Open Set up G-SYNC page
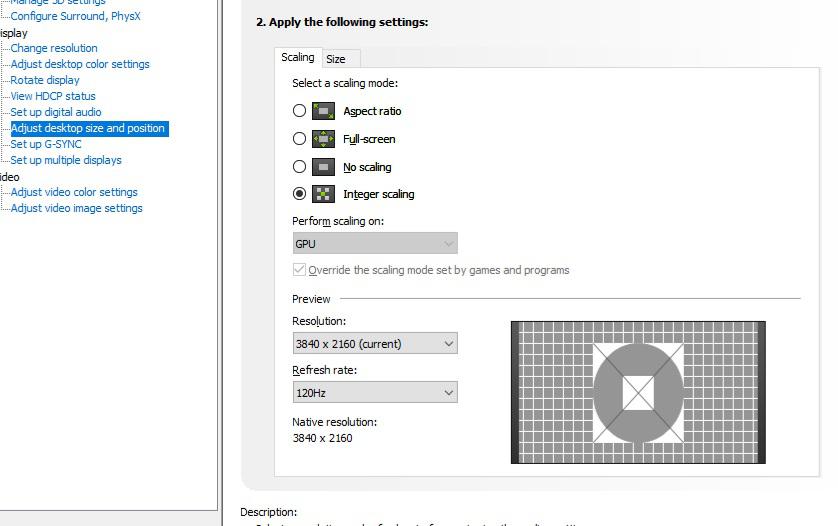Image resolution: width=838 pixels, height=526 pixels. click(46, 144)
